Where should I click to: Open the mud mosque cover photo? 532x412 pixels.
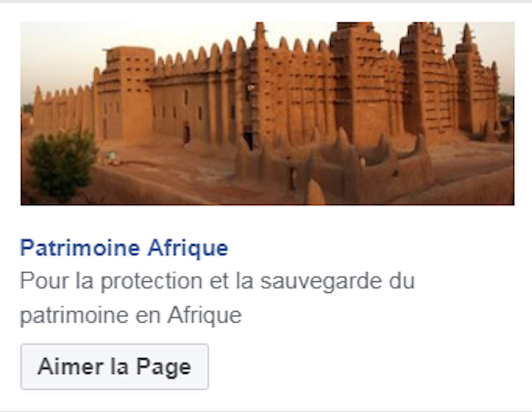pyautogui.click(x=267, y=114)
